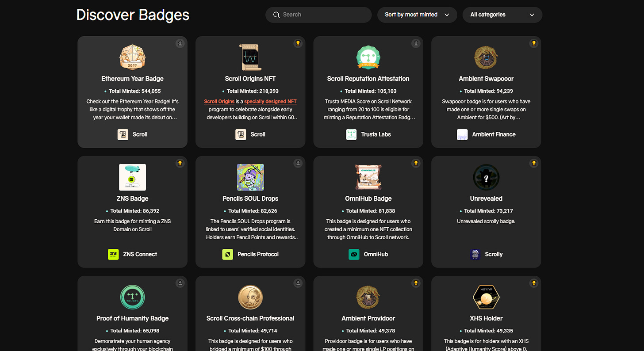This screenshot has width=644, height=351.
Task: Click the Ambient Swapooor badge image
Action: [x=486, y=57]
